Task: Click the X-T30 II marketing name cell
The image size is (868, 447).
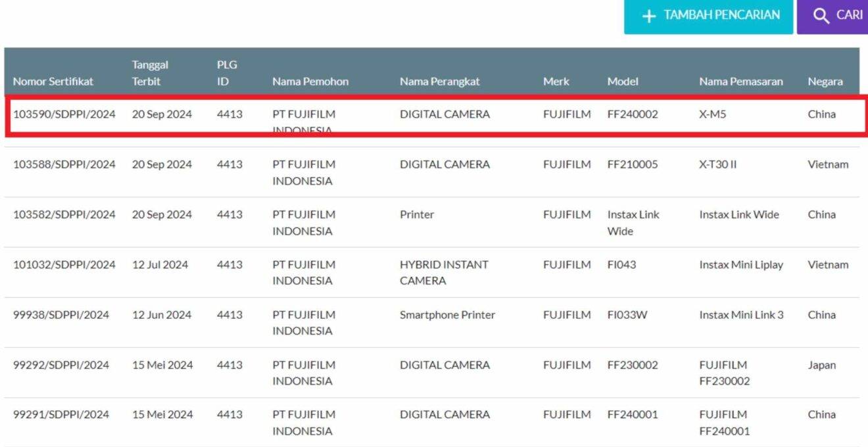Action: [717, 164]
